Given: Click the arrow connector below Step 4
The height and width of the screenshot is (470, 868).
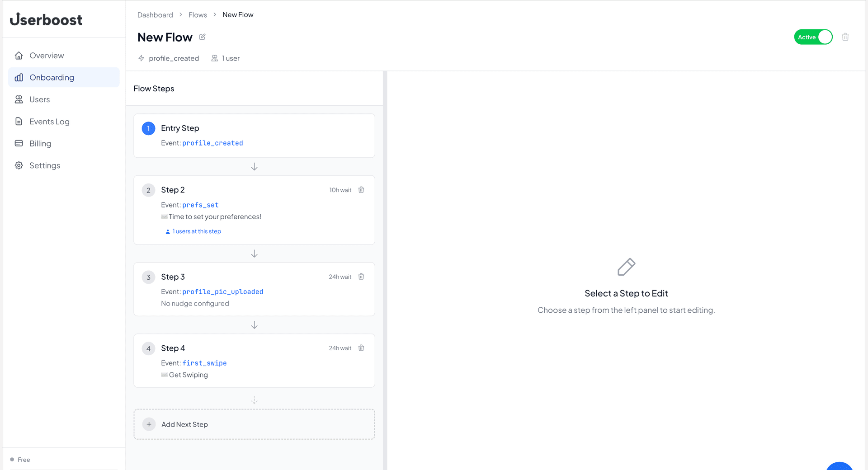Looking at the screenshot, I should [254, 400].
